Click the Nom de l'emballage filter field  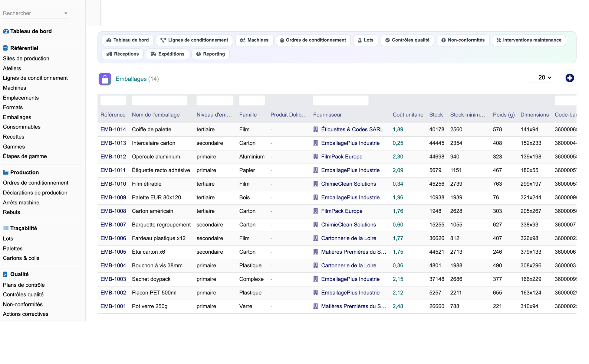coord(160,101)
